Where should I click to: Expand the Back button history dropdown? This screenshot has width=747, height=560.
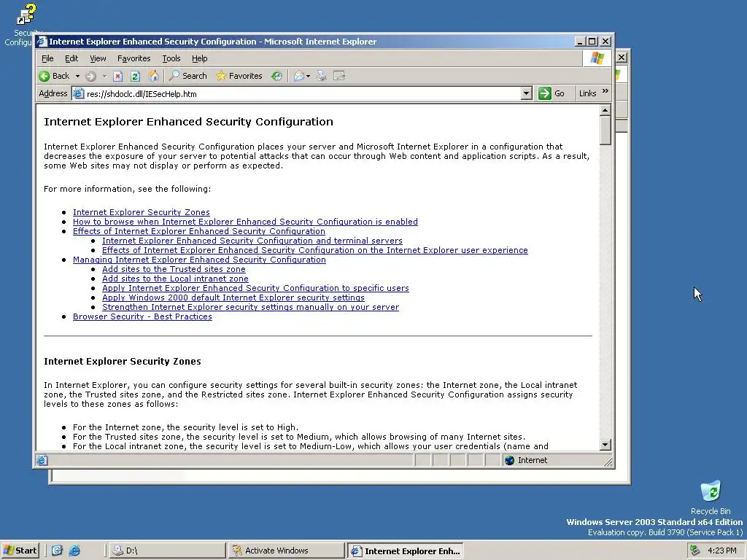[x=77, y=76]
